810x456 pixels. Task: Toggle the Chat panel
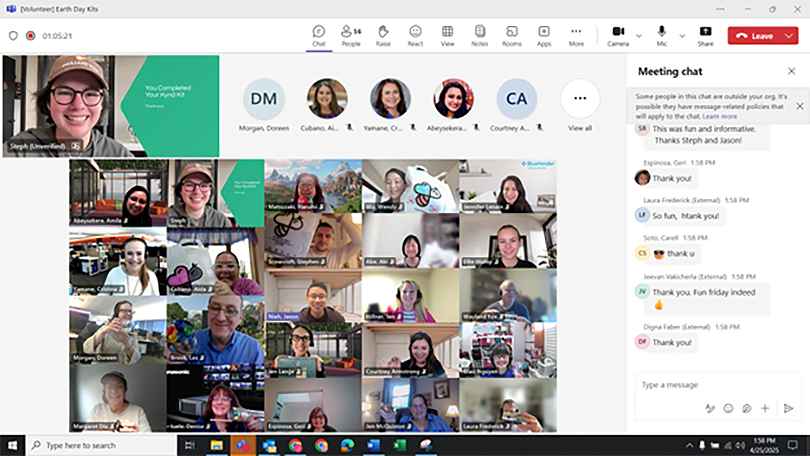point(318,35)
